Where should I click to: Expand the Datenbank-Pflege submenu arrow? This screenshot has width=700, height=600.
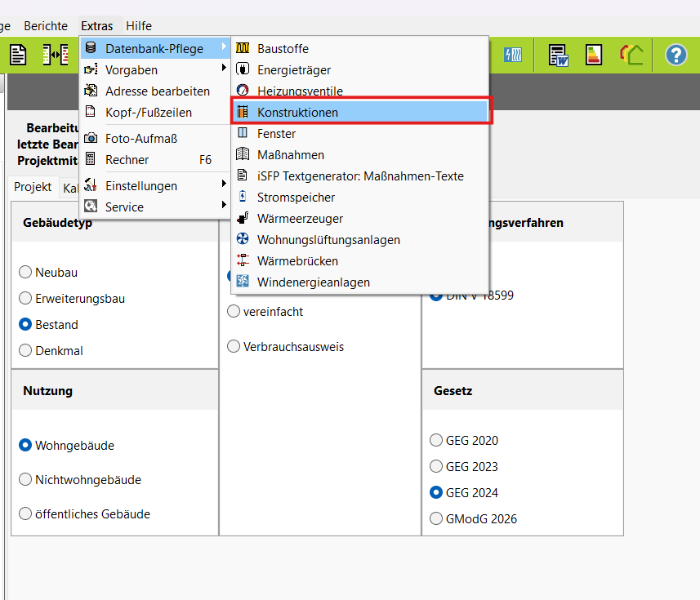[x=224, y=47]
